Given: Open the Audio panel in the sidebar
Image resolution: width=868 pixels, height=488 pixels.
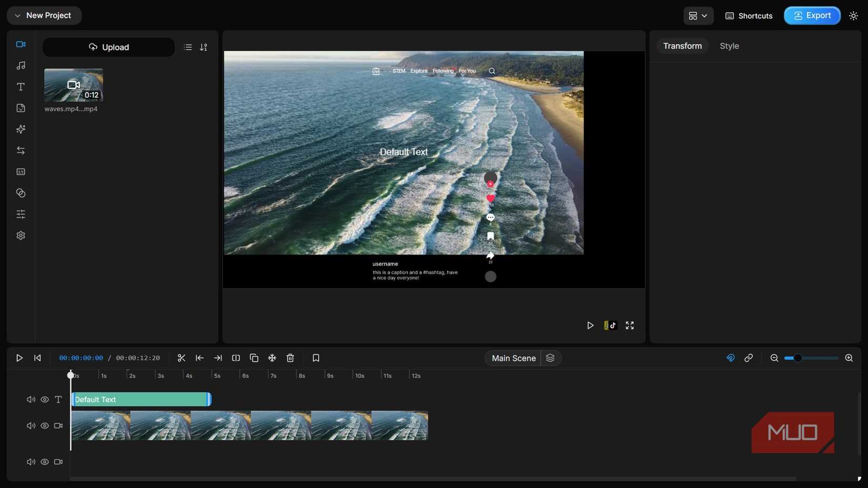Looking at the screenshot, I should click(x=21, y=65).
